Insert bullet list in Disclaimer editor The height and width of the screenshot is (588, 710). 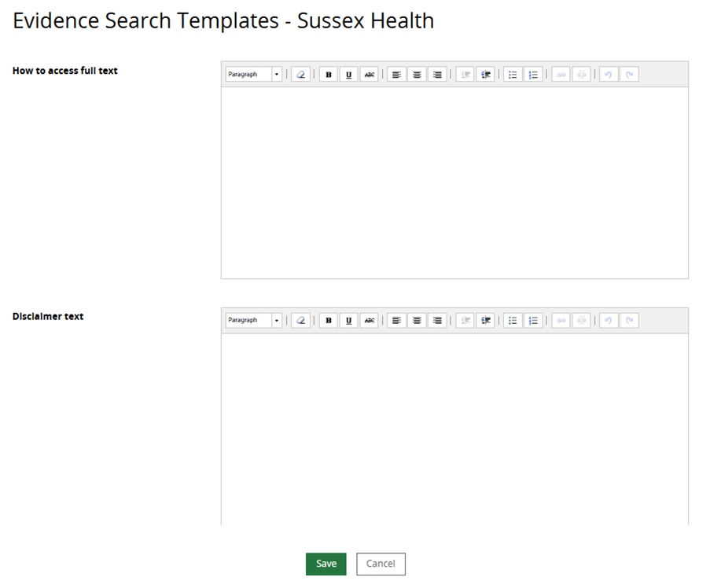pos(513,321)
